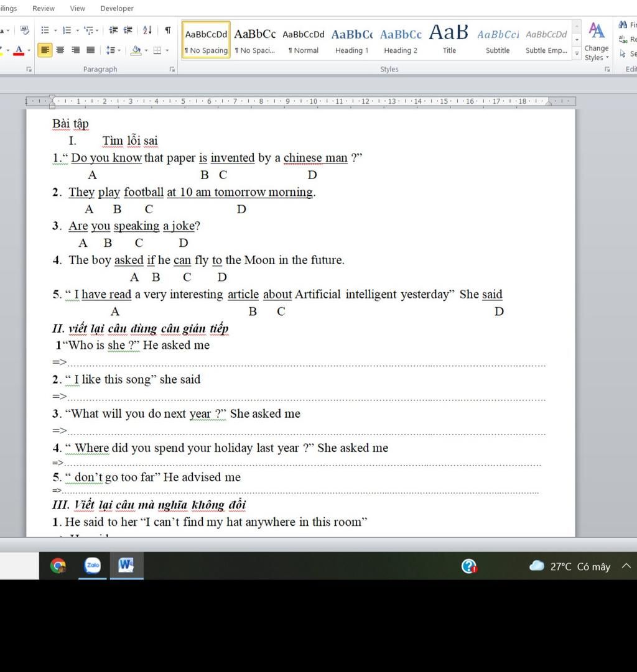
Task: Open Multilevel List dropdown arrow
Action: click(x=97, y=30)
